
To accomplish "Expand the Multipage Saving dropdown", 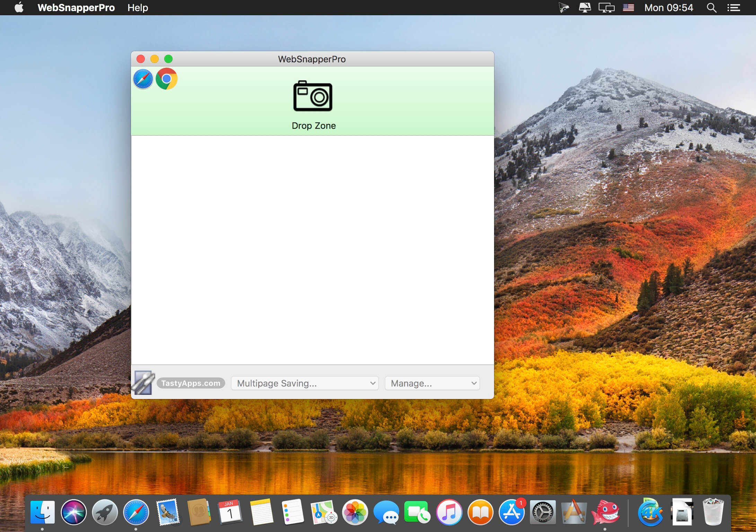I will pyautogui.click(x=305, y=383).
